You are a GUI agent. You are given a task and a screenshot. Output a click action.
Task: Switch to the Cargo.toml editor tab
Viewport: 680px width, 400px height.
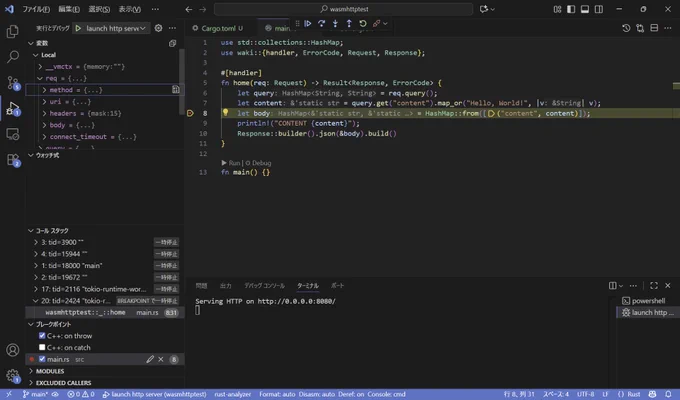(x=218, y=28)
